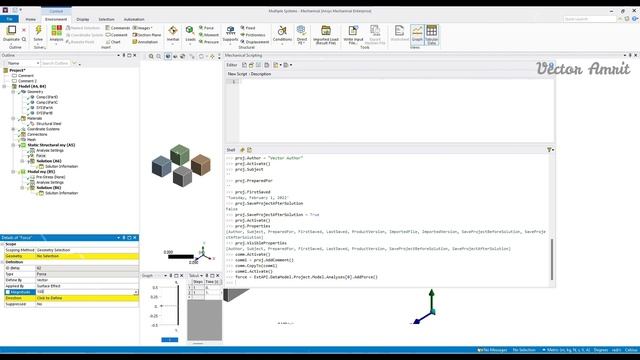Screen dimensions: 640x360
Task: Collapse the Model (A4, B4) tree node
Action: [x=4, y=87]
